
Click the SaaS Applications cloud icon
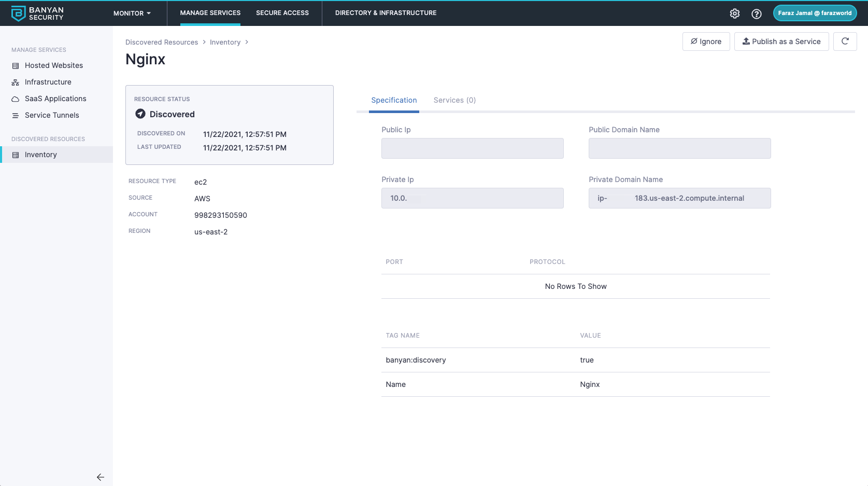pyautogui.click(x=16, y=99)
